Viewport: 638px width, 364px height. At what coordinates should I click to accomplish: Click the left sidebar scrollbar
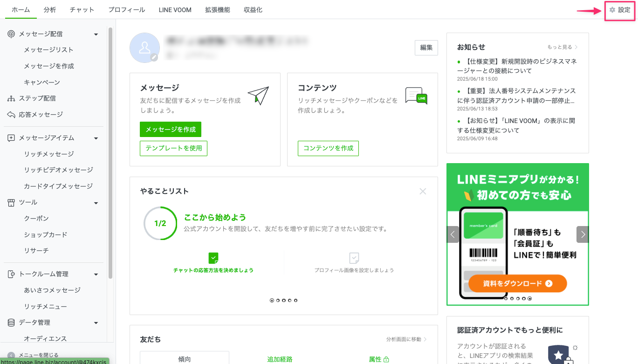[110, 153]
